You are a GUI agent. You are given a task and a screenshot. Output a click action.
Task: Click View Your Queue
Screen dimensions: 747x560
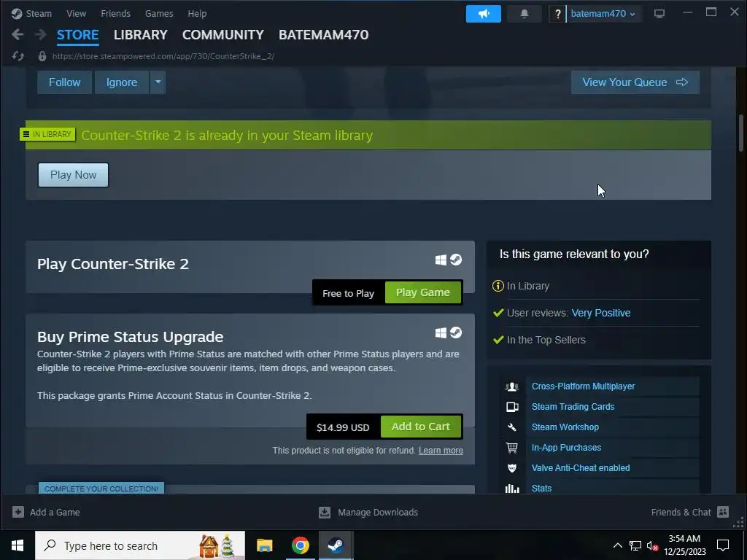(635, 82)
